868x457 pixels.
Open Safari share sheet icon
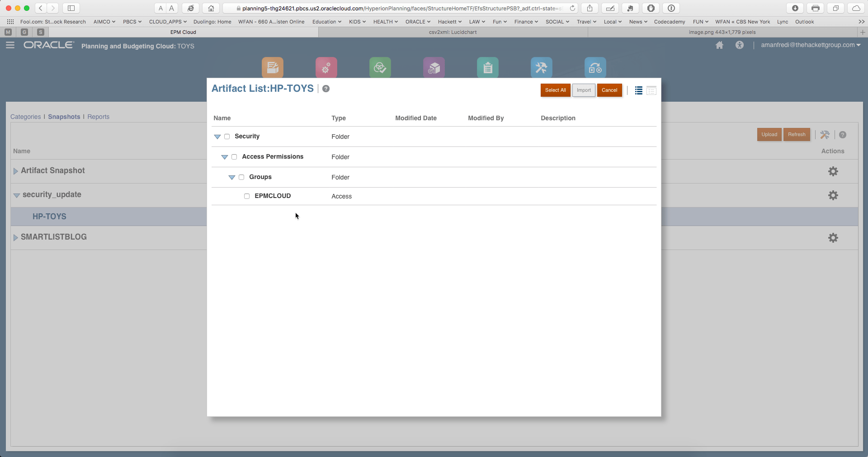coord(590,8)
